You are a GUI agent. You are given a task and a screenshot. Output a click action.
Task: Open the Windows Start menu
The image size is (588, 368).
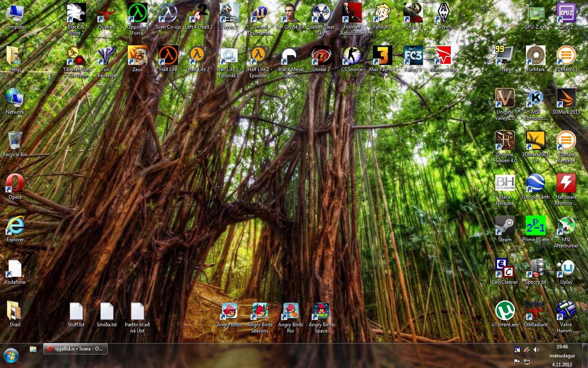(11, 355)
